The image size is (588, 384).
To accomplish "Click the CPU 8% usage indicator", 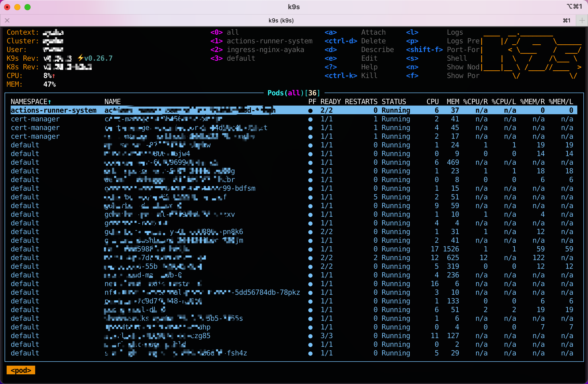I will pyautogui.click(x=49, y=76).
